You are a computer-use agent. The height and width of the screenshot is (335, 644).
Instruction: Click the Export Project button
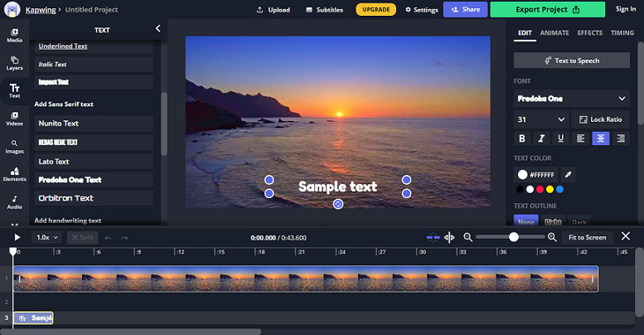tap(548, 9)
